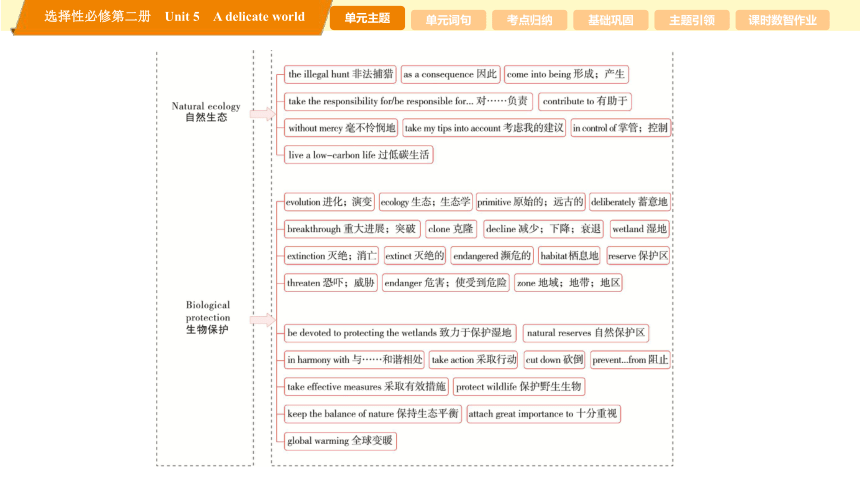Click the word 'decline 减少；下降；衰退'
This screenshot has width=860, height=484.
tap(544, 229)
